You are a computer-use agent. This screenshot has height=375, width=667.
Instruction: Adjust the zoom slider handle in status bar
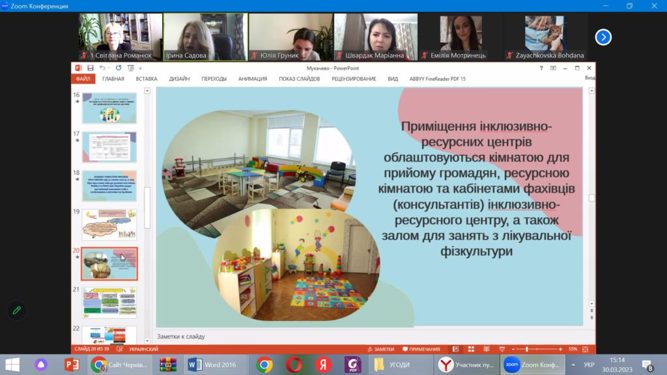click(x=527, y=349)
